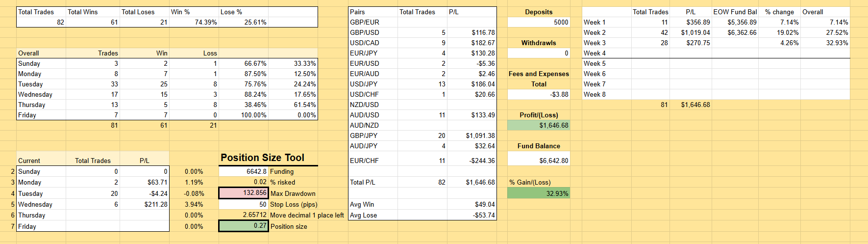This screenshot has height=244, width=868.
Task: Select the Current Wednesday P/L $211.28
Action: (x=144, y=204)
